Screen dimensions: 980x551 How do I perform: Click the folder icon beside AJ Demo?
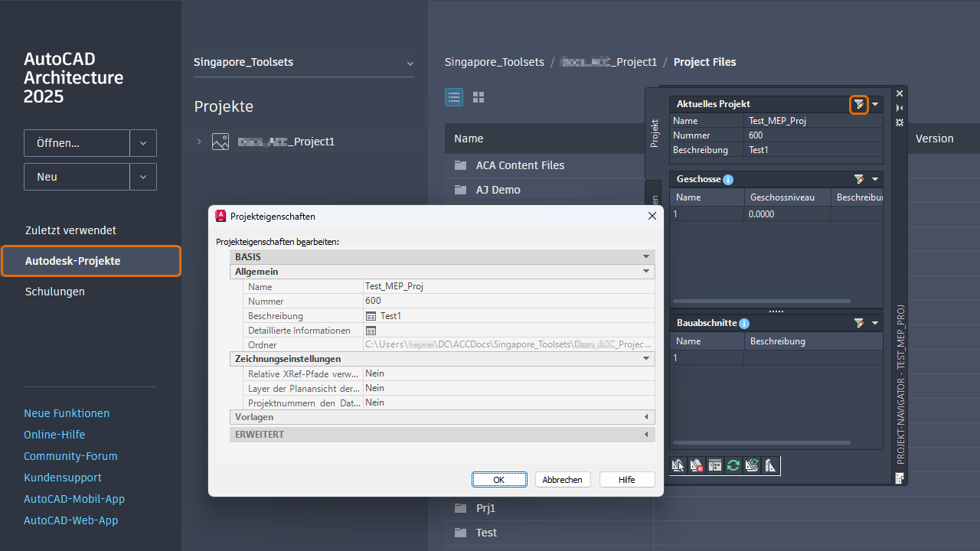click(x=460, y=190)
